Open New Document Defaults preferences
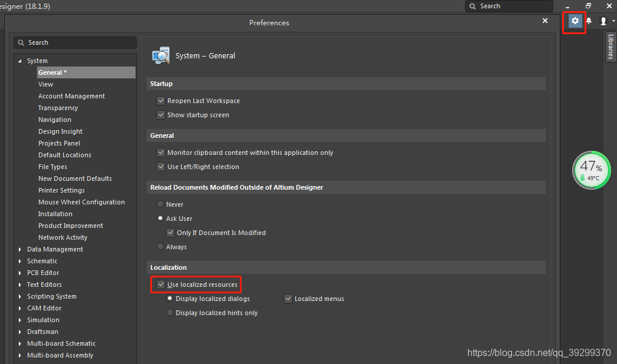The height and width of the screenshot is (364, 617). 75,178
